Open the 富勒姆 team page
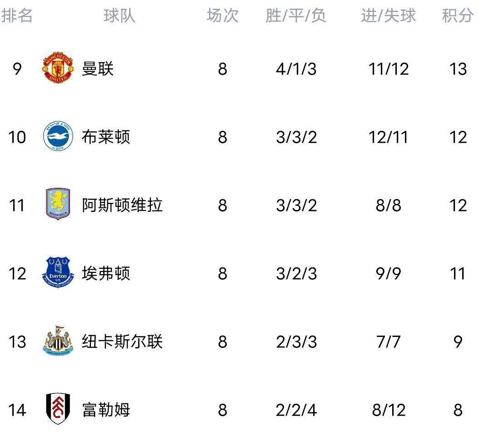Screen dimensions: 479x448 pyautogui.click(x=106, y=409)
